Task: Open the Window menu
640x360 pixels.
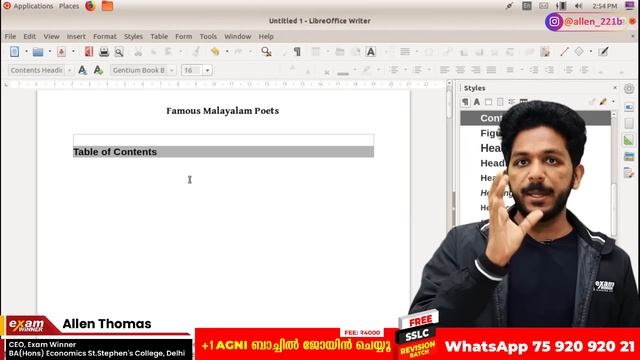Action: pyautogui.click(x=238, y=36)
